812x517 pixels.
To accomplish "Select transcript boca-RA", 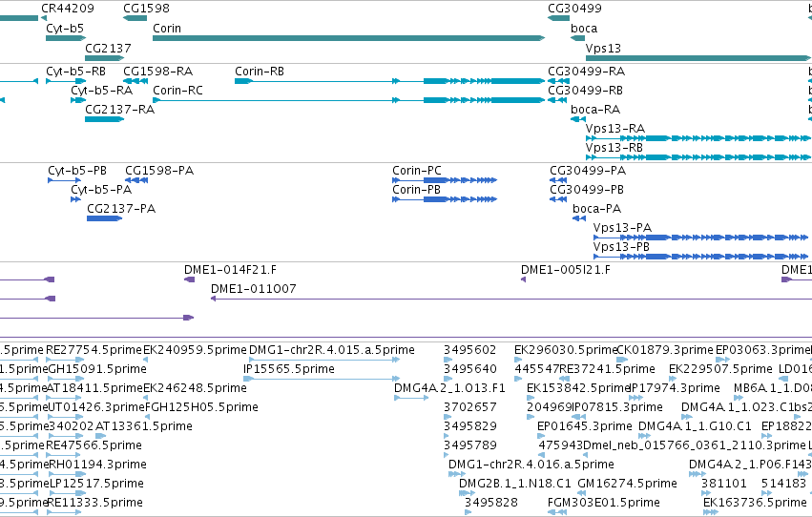I will pyautogui.click(x=578, y=119).
